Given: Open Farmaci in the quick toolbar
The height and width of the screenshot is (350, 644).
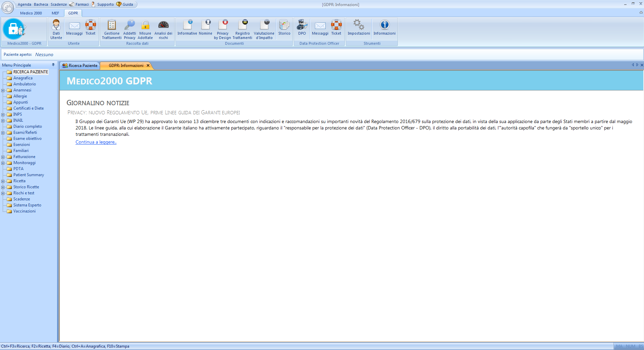Looking at the screenshot, I should 79,4.
